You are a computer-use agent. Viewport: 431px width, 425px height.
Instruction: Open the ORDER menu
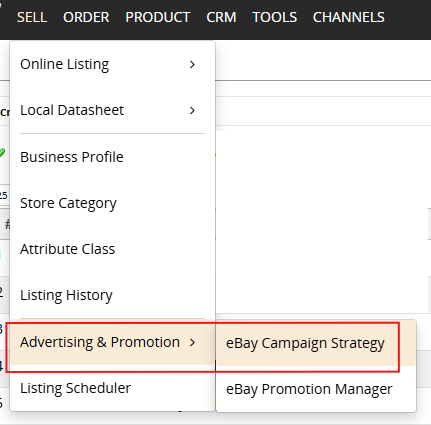[86, 17]
